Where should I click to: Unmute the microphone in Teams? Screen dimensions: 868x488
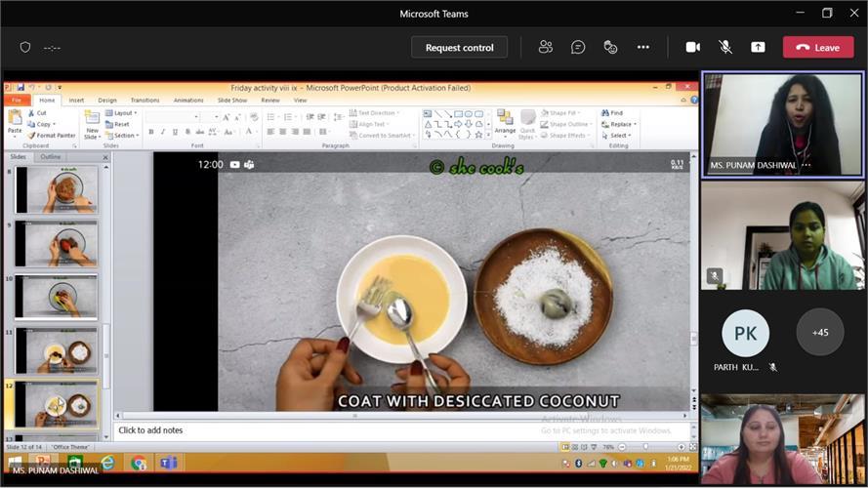pos(725,47)
